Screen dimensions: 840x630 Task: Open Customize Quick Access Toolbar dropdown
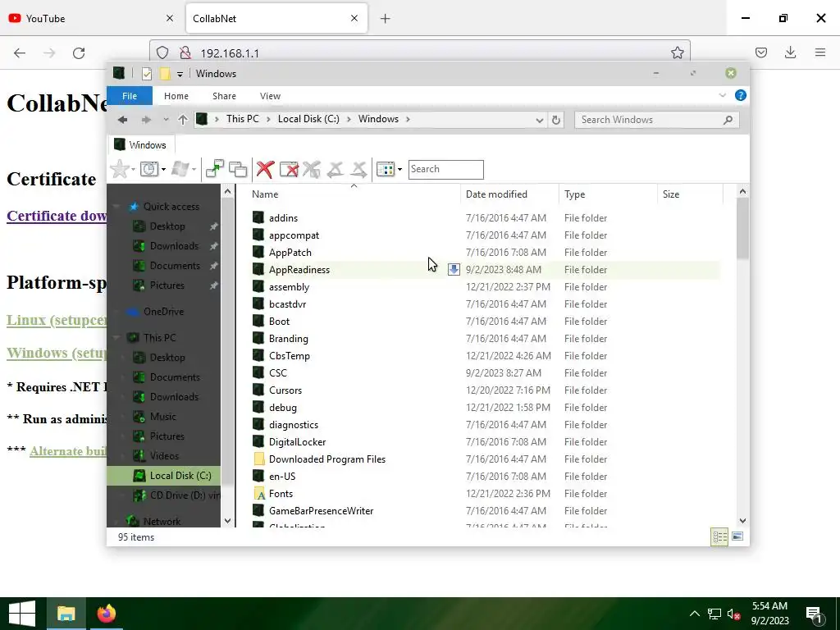tap(180, 75)
